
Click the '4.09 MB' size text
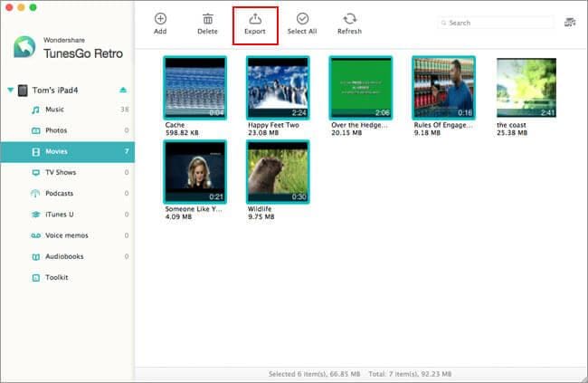click(178, 216)
